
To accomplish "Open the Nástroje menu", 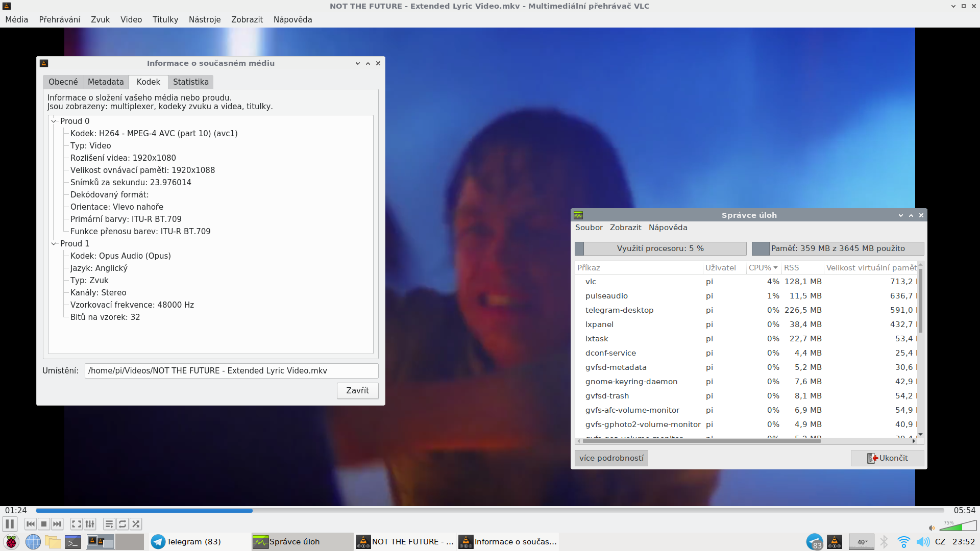I will (205, 19).
